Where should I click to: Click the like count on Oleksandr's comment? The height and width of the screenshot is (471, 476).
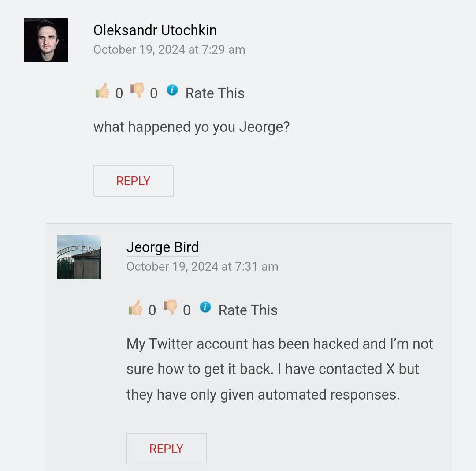click(119, 93)
